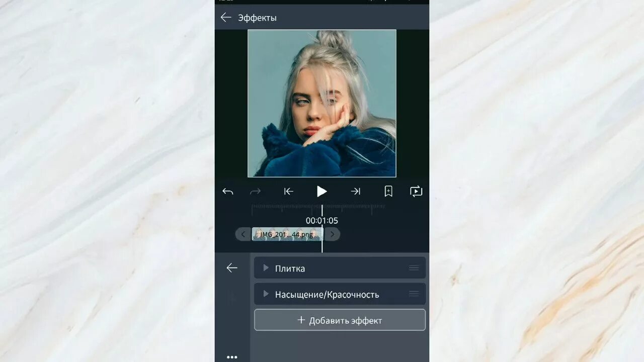The width and height of the screenshot is (644, 362).
Task: Expand the Плитка effect
Action: 266,268
